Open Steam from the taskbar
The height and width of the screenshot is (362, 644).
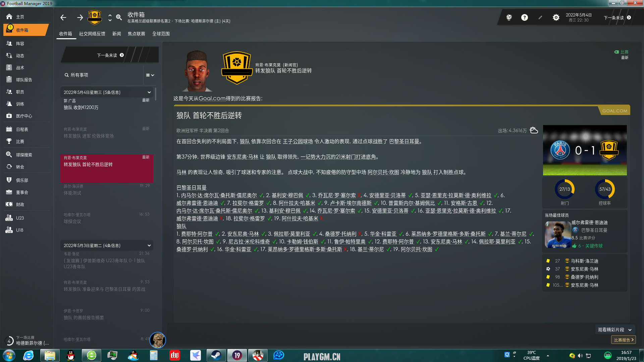(216, 355)
